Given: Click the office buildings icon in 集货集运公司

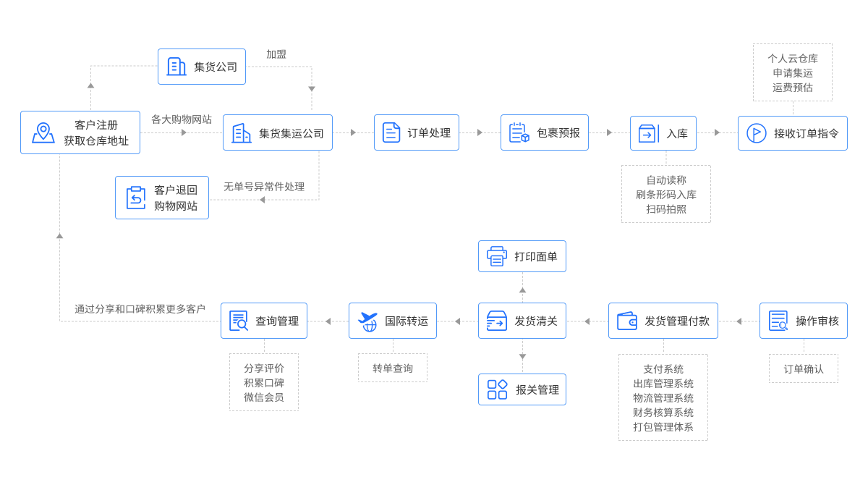Looking at the screenshot, I should tap(242, 133).
